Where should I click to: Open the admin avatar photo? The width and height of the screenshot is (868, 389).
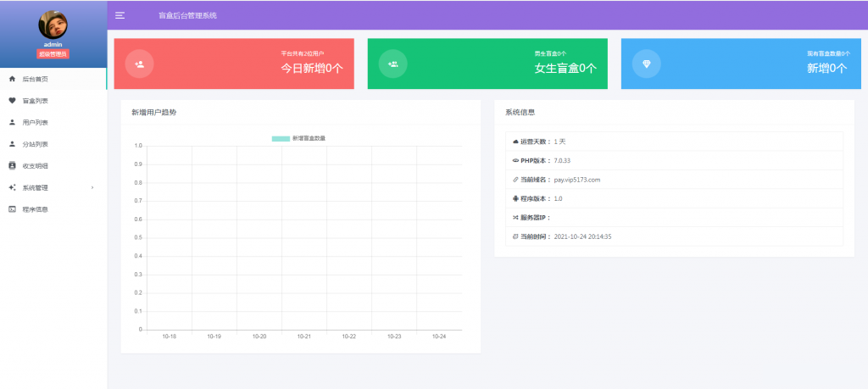coord(53,25)
